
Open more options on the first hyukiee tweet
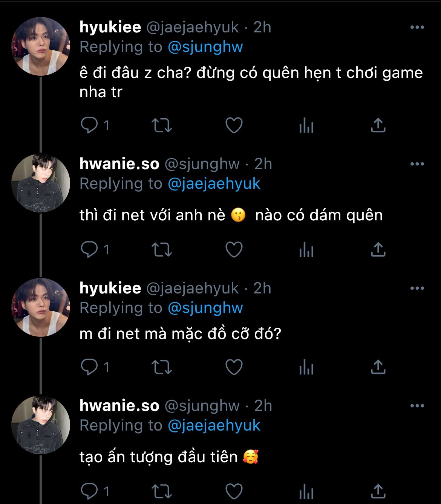417,27
